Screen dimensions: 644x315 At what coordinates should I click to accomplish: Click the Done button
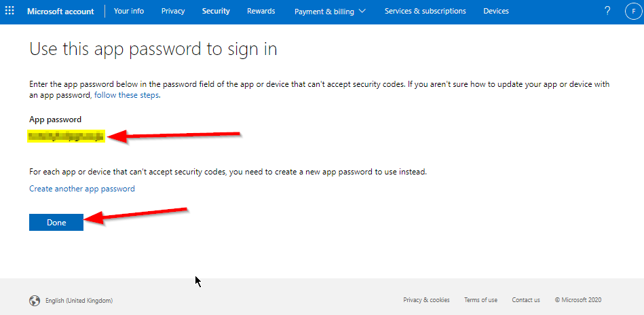(56, 222)
